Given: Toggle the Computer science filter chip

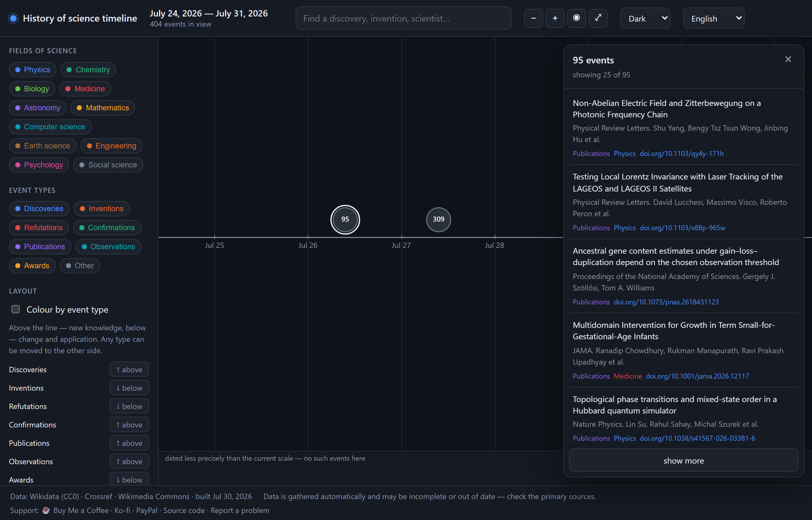Looking at the screenshot, I should click(50, 127).
